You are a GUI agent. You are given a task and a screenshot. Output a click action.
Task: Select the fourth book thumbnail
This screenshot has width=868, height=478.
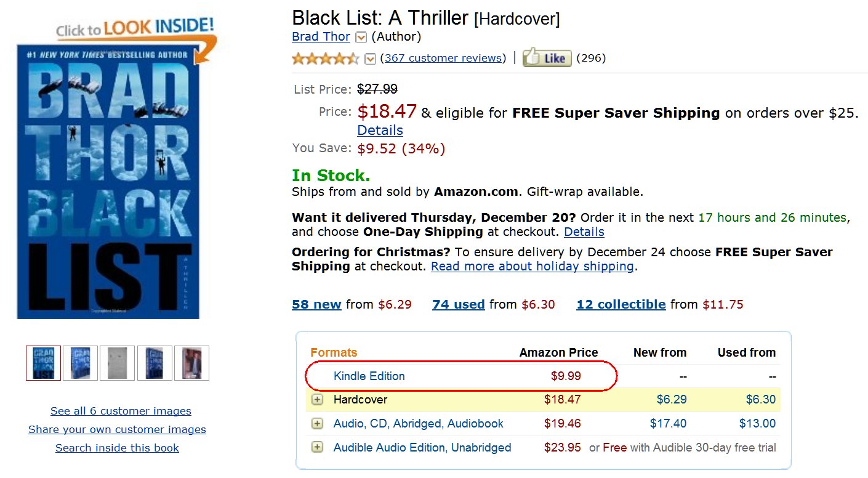[155, 363]
